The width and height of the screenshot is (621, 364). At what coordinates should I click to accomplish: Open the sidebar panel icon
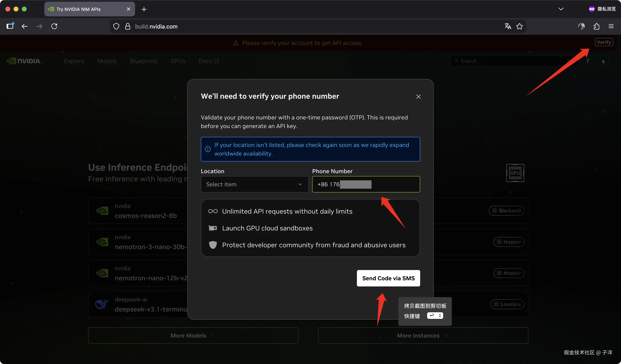pyautogui.click(x=10, y=26)
